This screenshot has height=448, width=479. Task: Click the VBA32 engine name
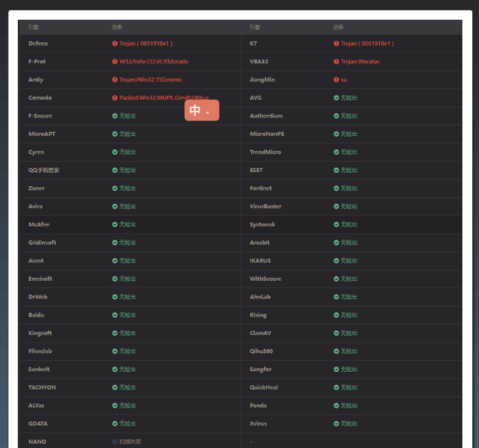coord(259,61)
